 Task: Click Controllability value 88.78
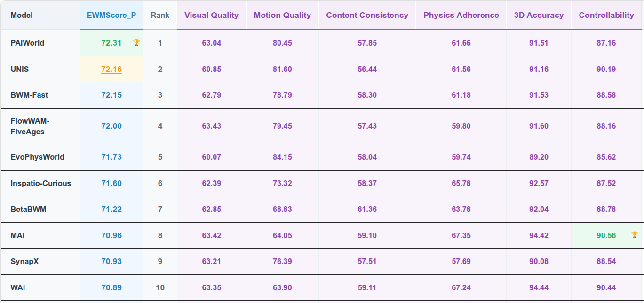tap(606, 209)
